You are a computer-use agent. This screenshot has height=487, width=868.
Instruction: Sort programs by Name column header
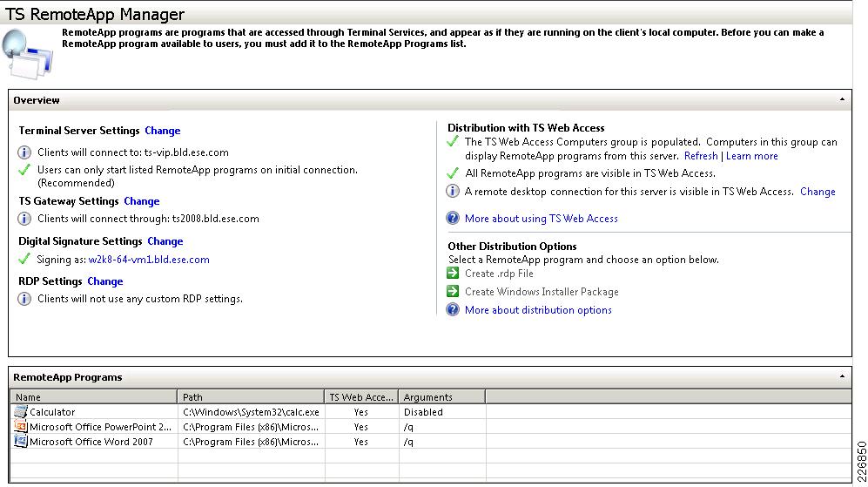[x=93, y=397]
